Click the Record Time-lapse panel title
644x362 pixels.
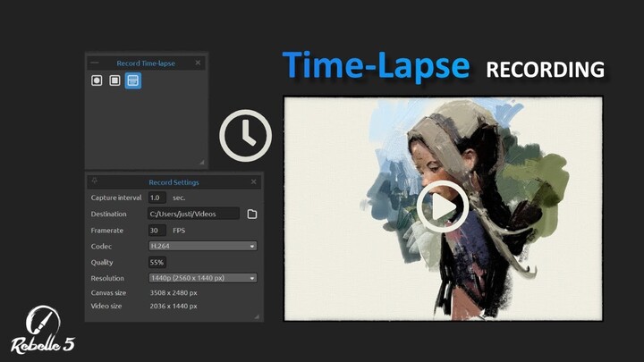coord(146,63)
